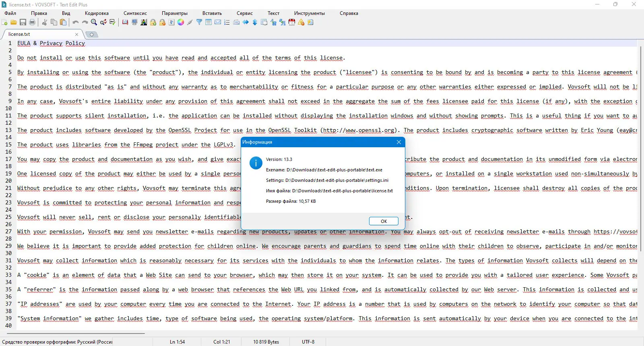Add a new tab with plus button
This screenshot has width=644, height=346.
(92, 35)
